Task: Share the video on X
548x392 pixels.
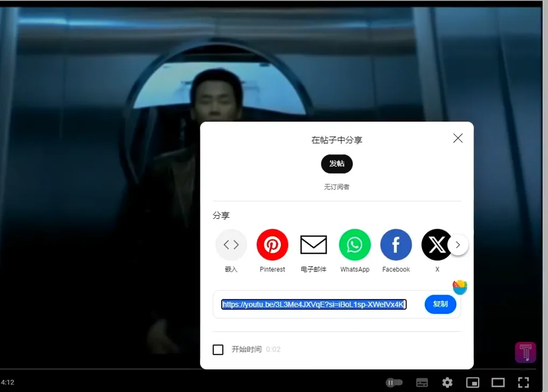Action: click(x=437, y=245)
